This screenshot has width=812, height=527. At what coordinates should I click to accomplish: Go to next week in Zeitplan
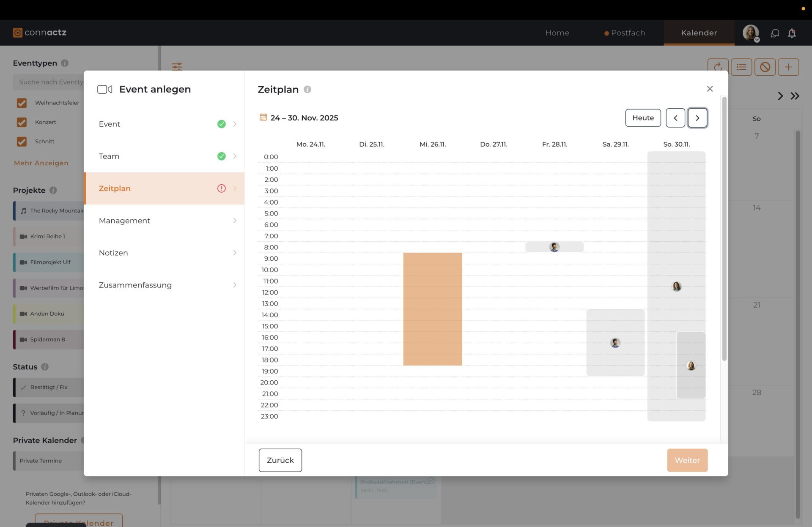(697, 118)
